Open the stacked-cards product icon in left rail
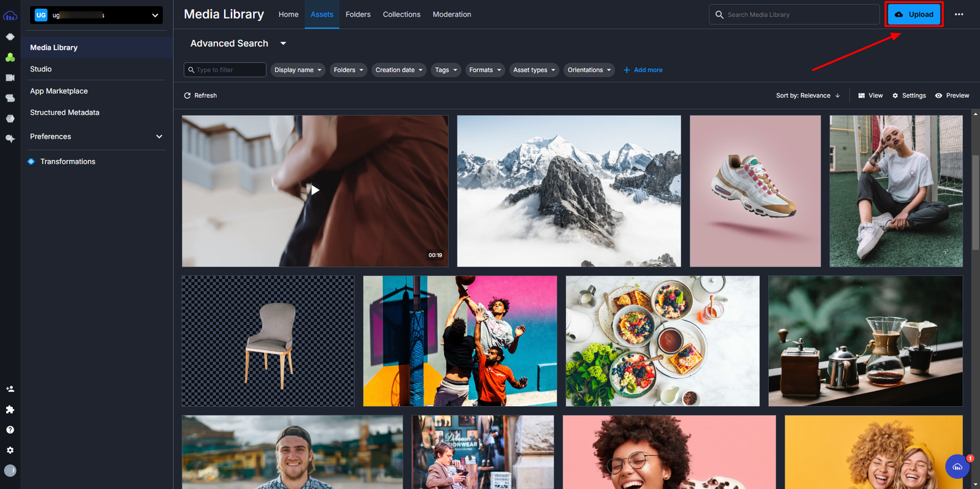The image size is (980, 489). [x=10, y=98]
